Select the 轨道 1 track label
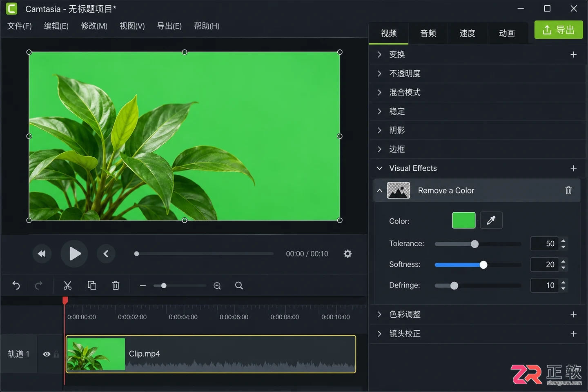Viewport: 588px width, 392px height. pos(19,354)
